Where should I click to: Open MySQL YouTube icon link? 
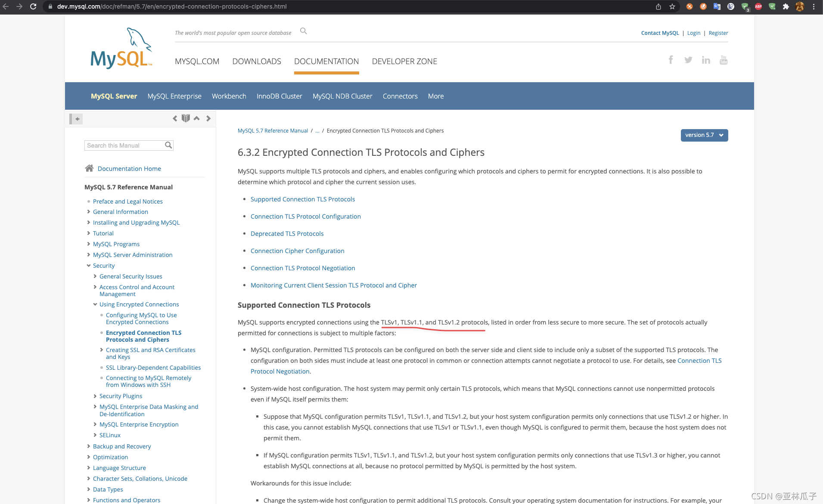pos(724,60)
